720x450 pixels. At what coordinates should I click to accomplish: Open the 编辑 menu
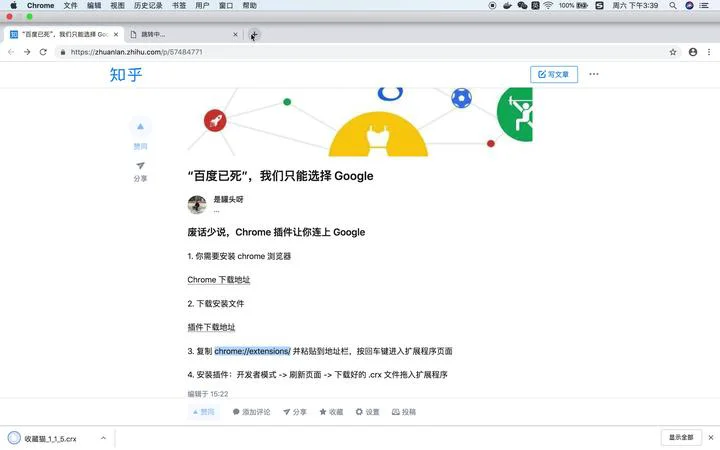[94, 6]
